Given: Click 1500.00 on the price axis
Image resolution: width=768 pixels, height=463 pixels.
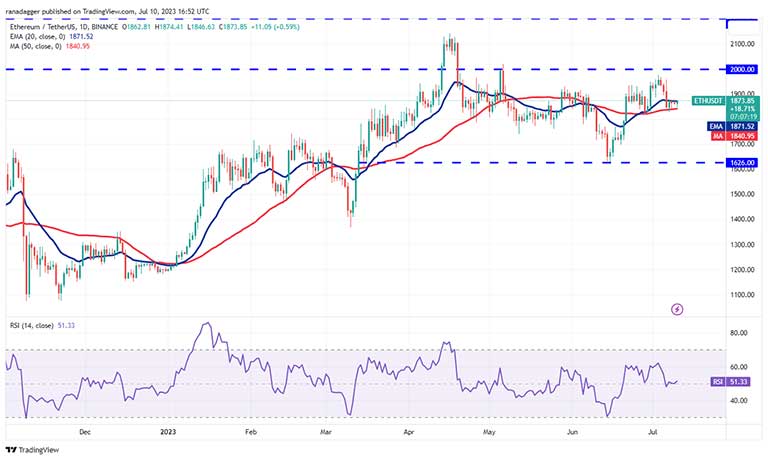Looking at the screenshot, I should click(x=742, y=194).
